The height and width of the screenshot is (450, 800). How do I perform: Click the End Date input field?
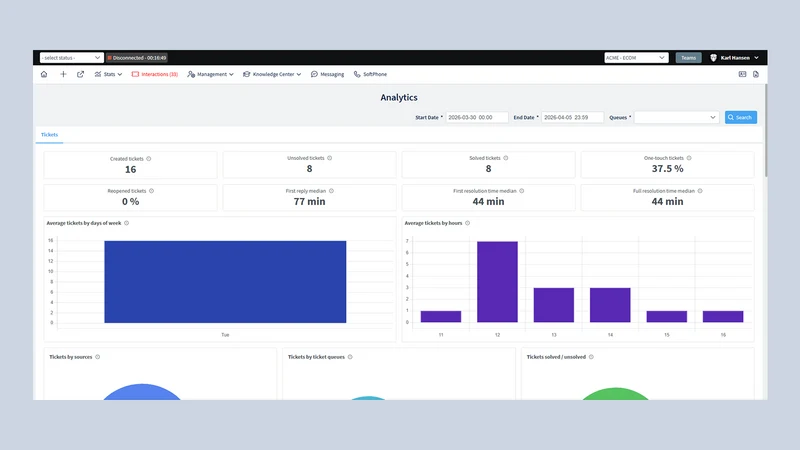coord(572,117)
